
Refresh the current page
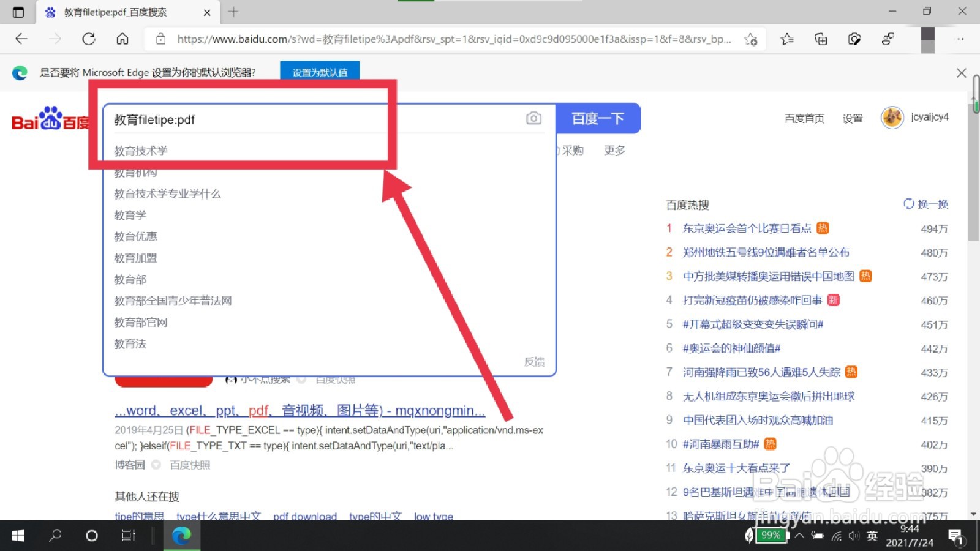click(89, 39)
